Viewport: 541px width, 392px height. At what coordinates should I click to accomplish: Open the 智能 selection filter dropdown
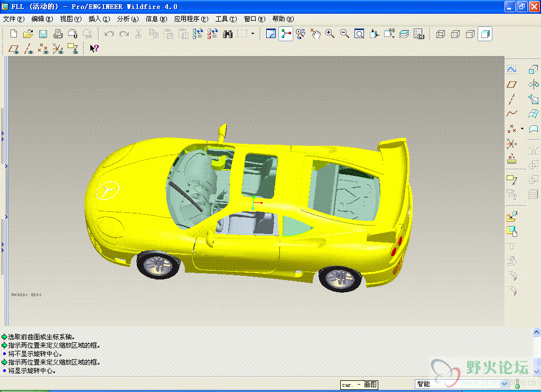click(505, 384)
